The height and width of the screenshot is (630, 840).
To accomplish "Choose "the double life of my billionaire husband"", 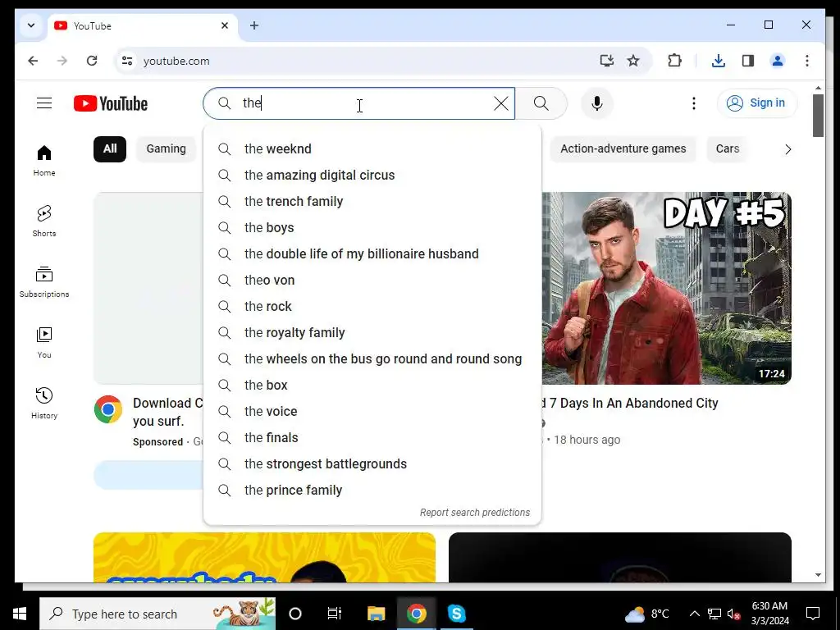I will pyautogui.click(x=372, y=254).
